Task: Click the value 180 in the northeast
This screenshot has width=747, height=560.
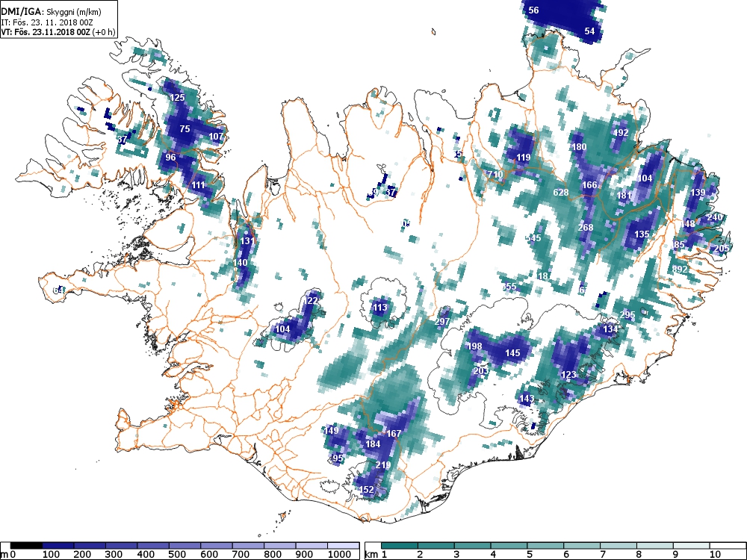Action: coord(579,146)
